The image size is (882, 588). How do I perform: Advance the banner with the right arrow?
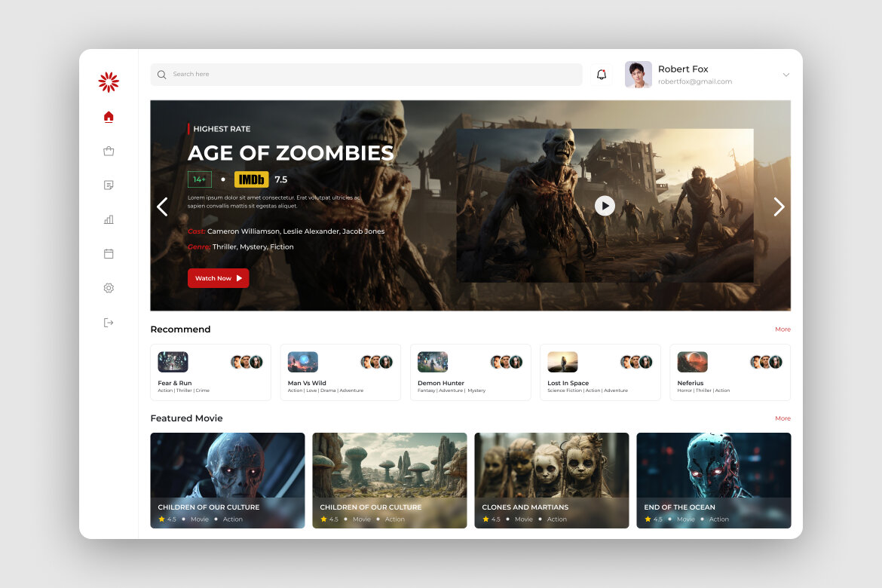click(x=779, y=206)
